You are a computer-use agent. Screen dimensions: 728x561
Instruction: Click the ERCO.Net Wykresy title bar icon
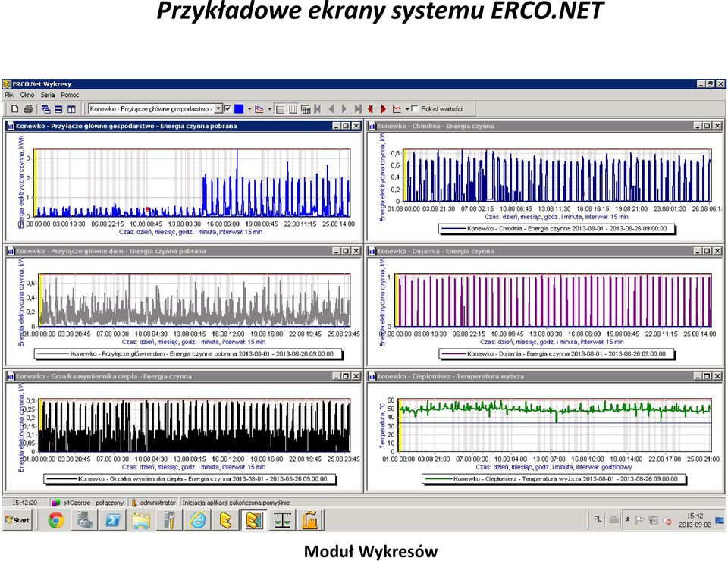[x=7, y=84]
